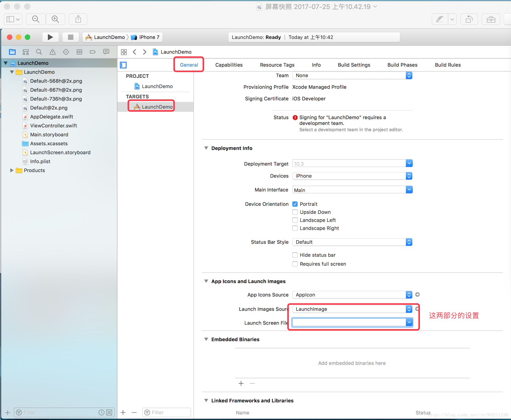Collapse App Icons and Launch Images section
Image resolution: width=511 pixels, height=420 pixels.
point(206,281)
